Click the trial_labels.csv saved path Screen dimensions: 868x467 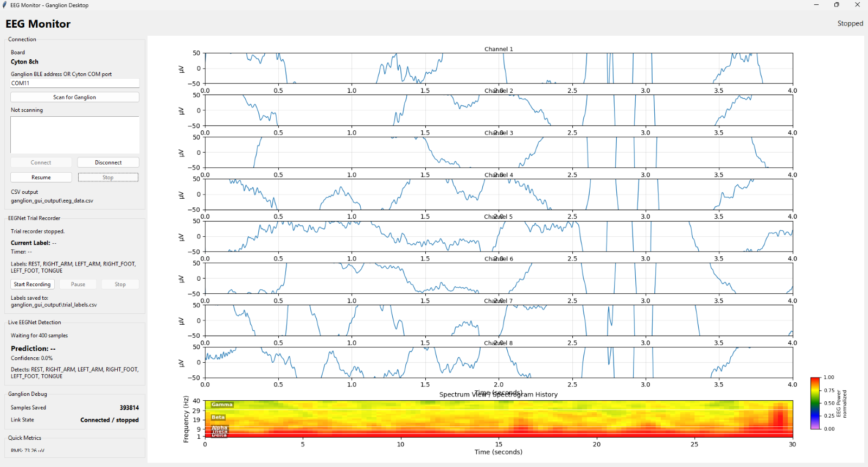[x=54, y=305]
